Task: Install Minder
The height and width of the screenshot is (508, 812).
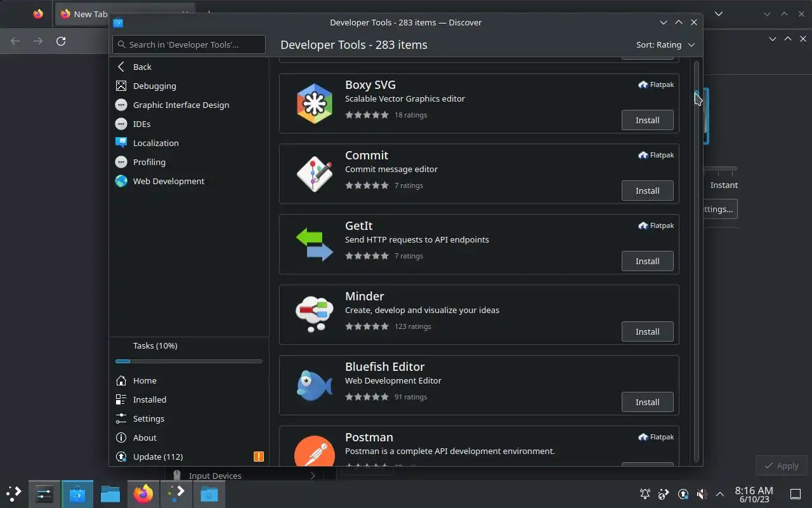Action: [x=647, y=331]
